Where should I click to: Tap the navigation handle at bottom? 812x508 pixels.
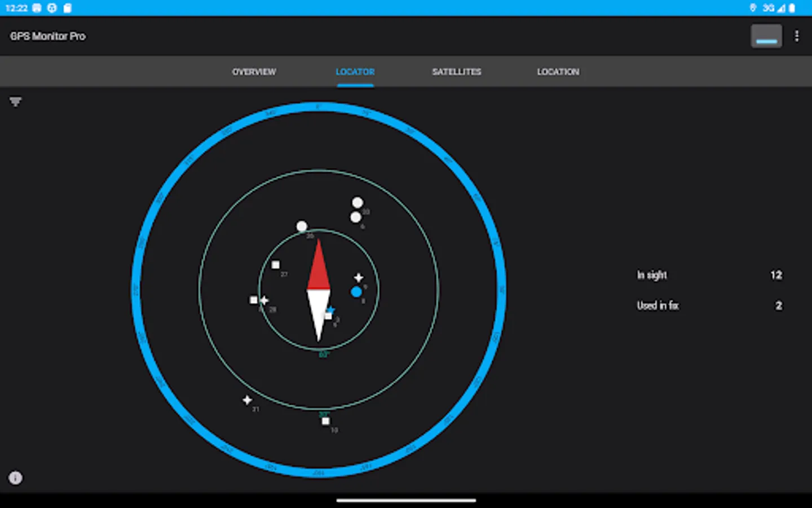(406, 500)
